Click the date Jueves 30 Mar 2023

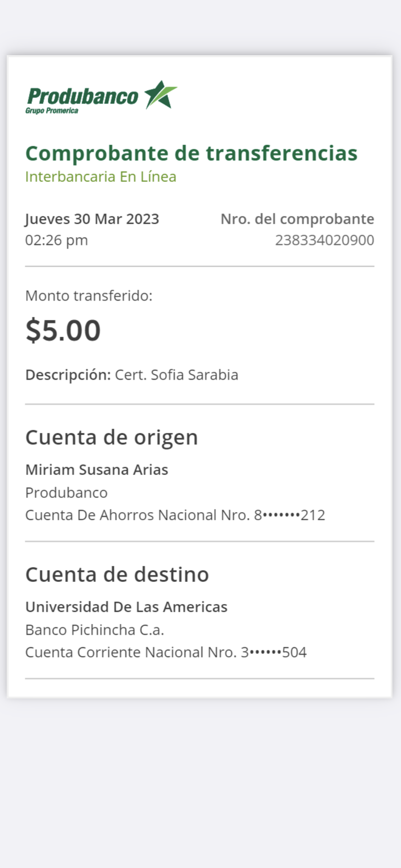click(92, 219)
